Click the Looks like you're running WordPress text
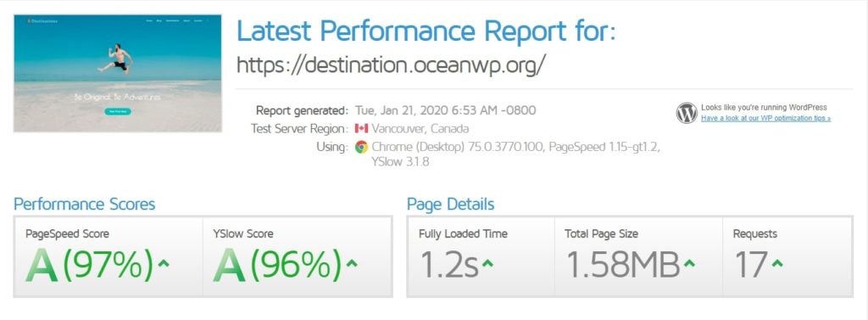868x320 pixels. point(764,108)
